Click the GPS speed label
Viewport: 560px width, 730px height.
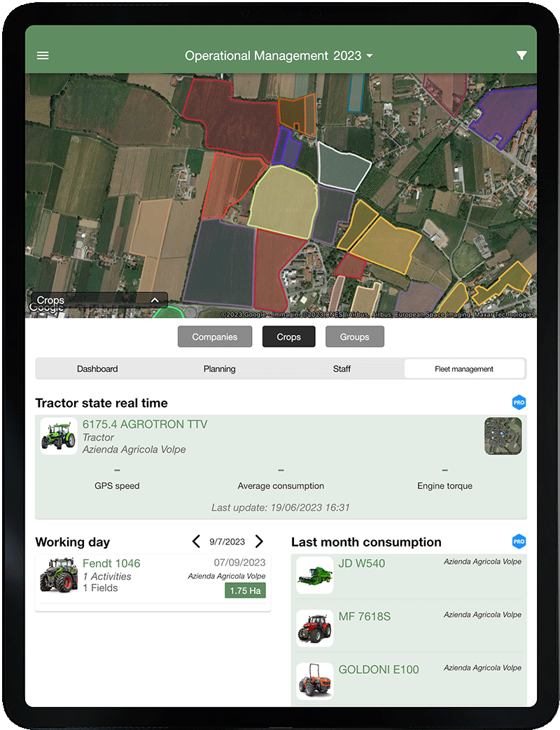(x=117, y=485)
